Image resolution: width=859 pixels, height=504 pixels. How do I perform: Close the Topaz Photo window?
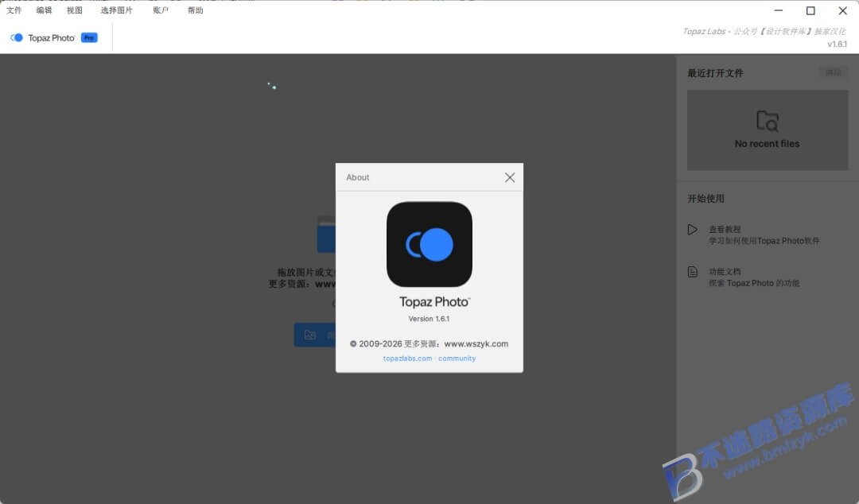click(x=842, y=10)
